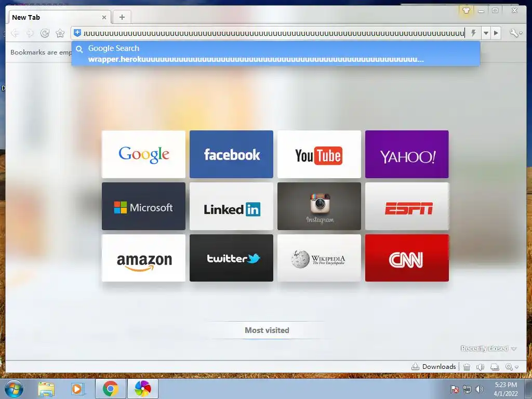Viewport: 532px width, 399px height.
Task: Reload the page with the refresh icon
Action: [x=45, y=33]
